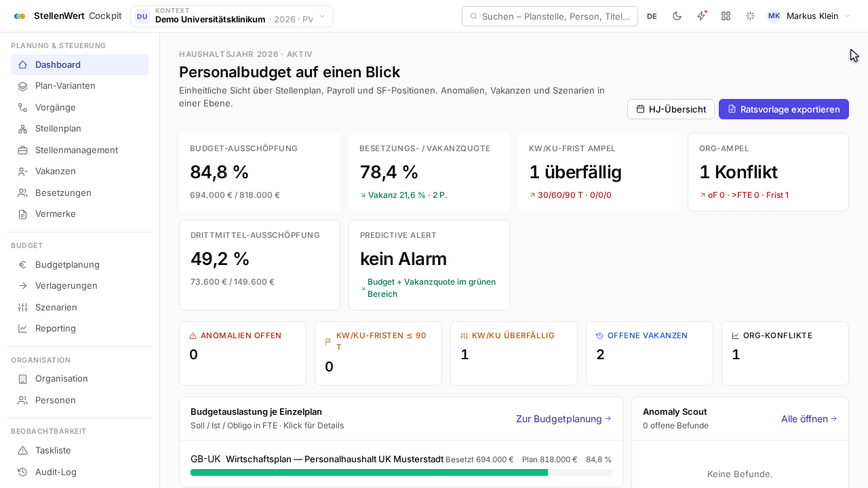Viewport: 868px width, 488px height.
Task: Click the Anomalien offen warning icon
Action: click(x=193, y=335)
